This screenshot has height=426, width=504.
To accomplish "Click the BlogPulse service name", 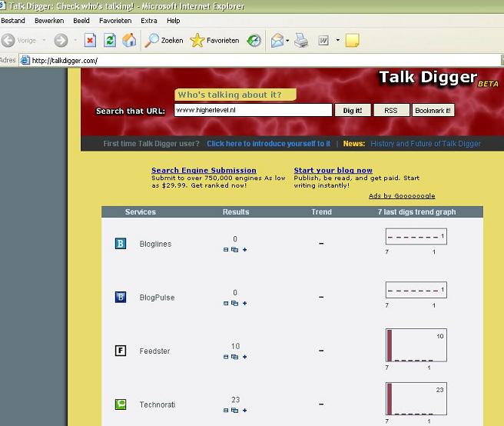I will (157, 298).
